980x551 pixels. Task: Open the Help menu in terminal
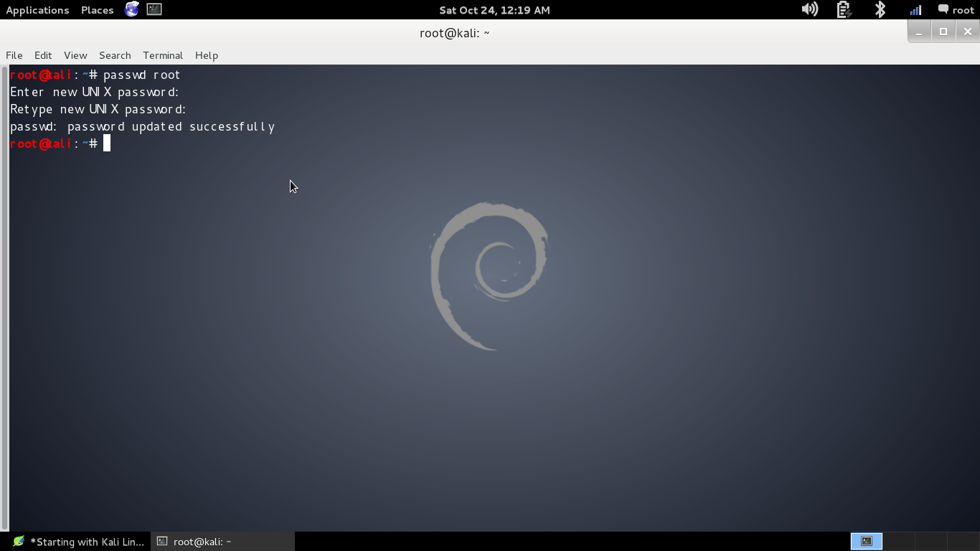click(x=207, y=55)
